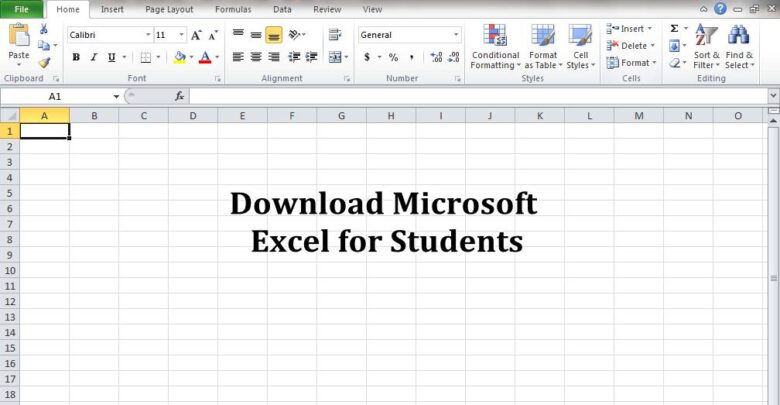Screen dimensions: 780x405
Task: Open Find & Select menu
Action: [x=739, y=47]
